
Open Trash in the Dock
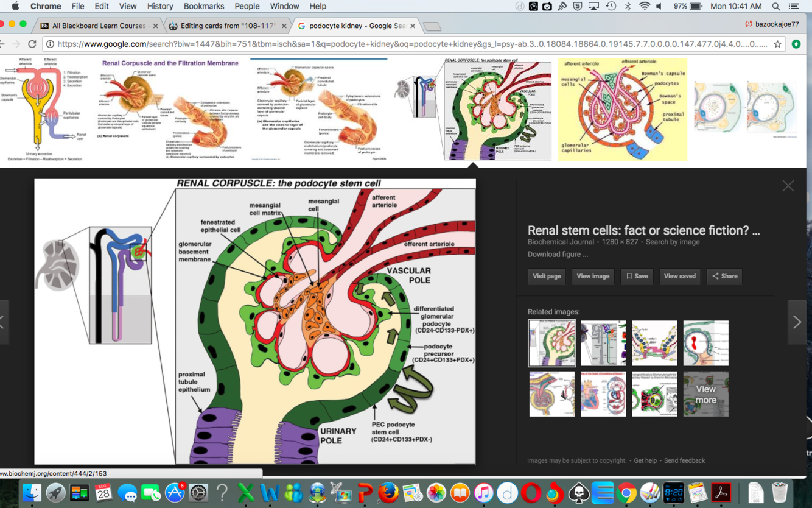[780, 492]
